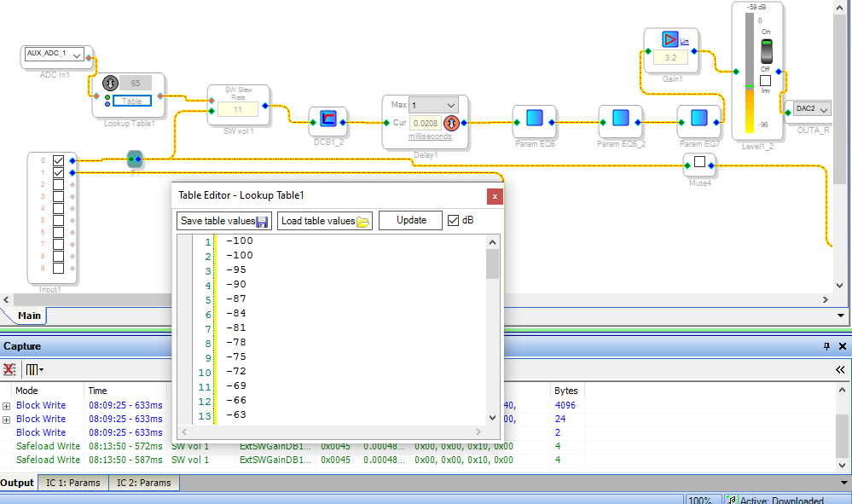Click the Delay1 orange spinner icon
852x504 pixels.
tap(452, 122)
